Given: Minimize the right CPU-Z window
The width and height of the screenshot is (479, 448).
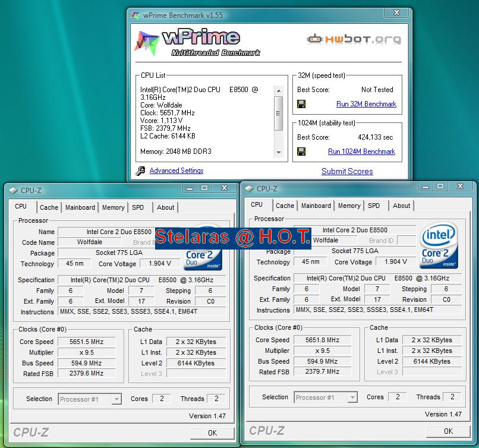Looking at the screenshot, I should pos(426,187).
